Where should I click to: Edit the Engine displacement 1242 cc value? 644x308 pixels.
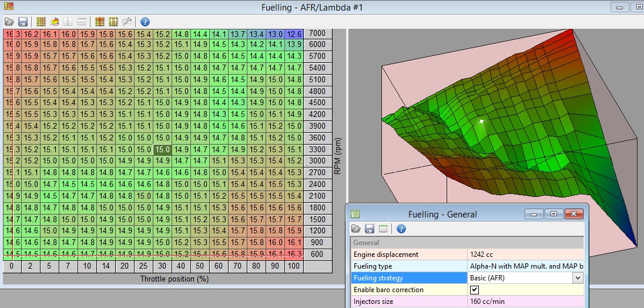click(525, 255)
